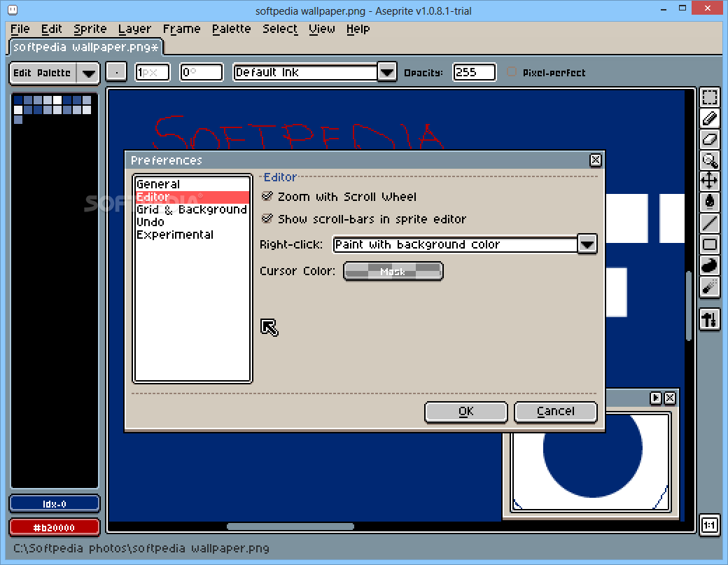
Task: Select the Rectangle shape tool
Action: 709,244
